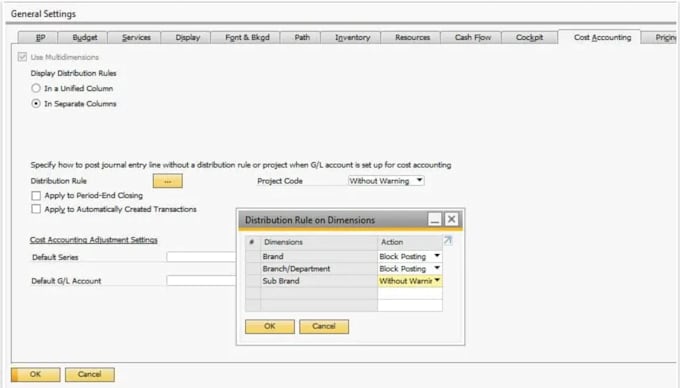Viewport: 680px width, 388px height.
Task: Click the Default Series input field
Action: pyautogui.click(x=201, y=257)
